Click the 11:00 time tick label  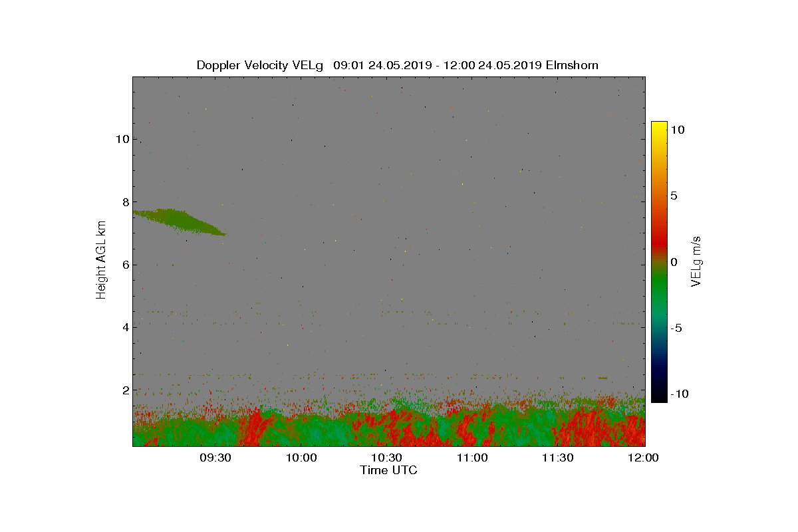point(472,458)
